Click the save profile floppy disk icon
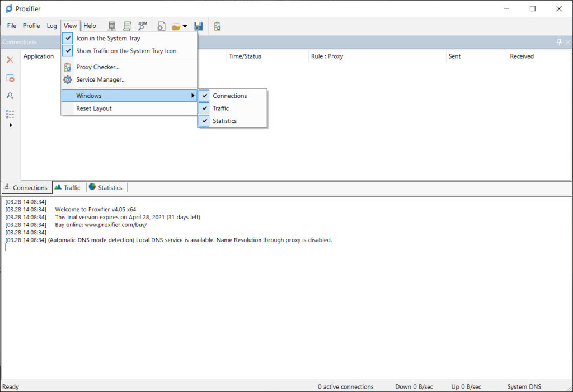 click(x=199, y=26)
